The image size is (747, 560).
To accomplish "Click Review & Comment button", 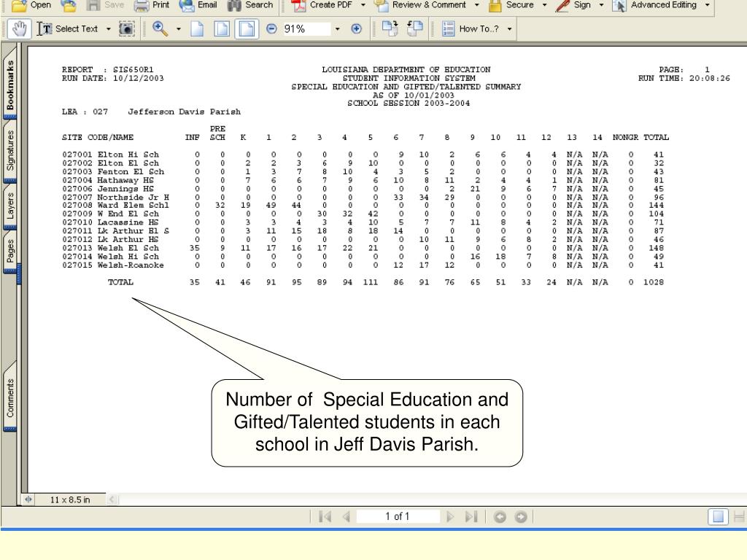I will click(x=420, y=5).
